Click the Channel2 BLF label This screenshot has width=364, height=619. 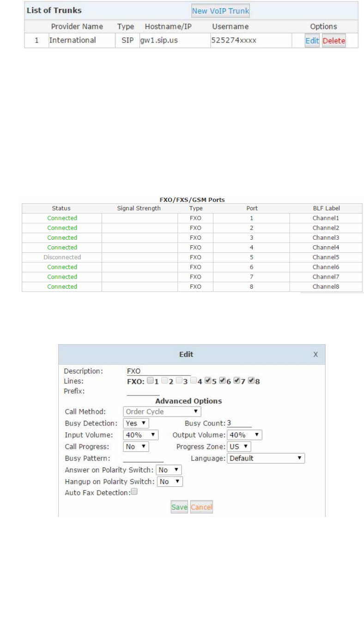click(x=326, y=228)
